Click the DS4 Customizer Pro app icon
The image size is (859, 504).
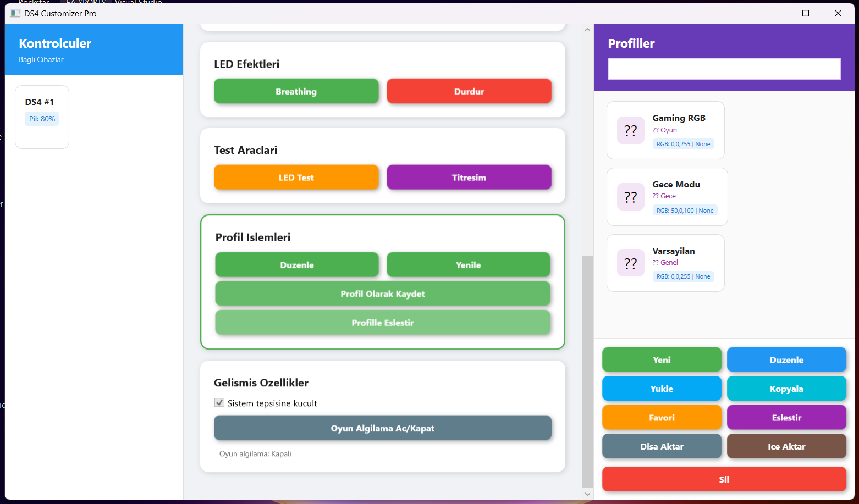tap(15, 13)
